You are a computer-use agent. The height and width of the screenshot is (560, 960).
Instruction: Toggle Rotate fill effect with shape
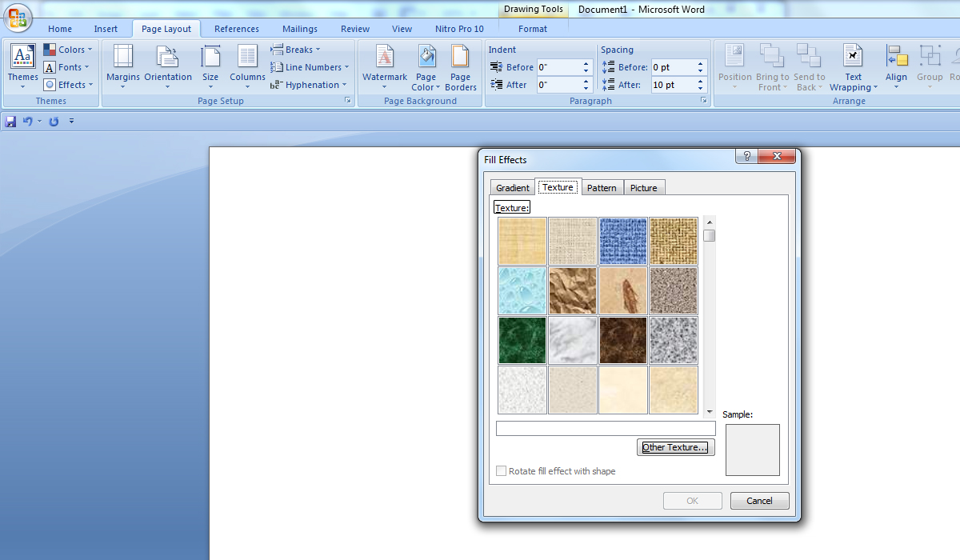coord(502,471)
